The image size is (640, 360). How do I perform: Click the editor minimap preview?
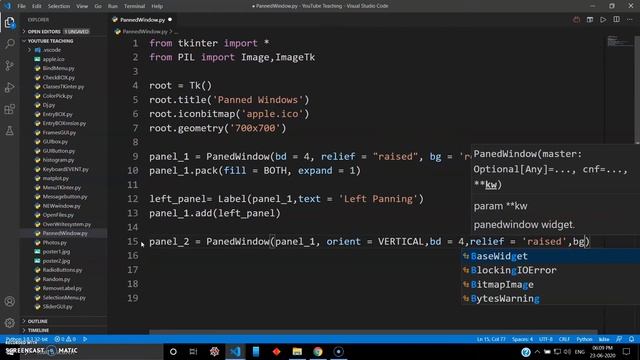(619, 41)
